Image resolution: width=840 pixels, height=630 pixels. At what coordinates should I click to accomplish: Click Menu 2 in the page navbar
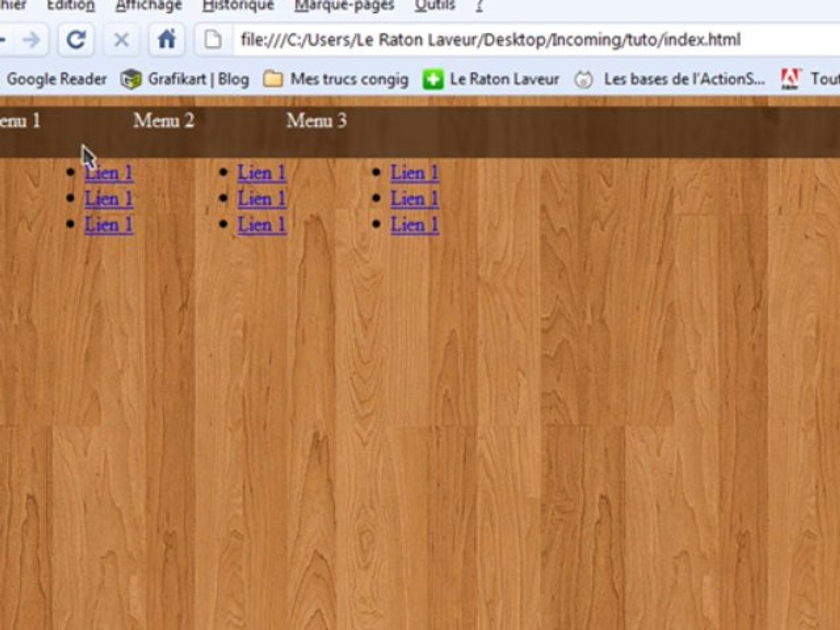coord(163,121)
